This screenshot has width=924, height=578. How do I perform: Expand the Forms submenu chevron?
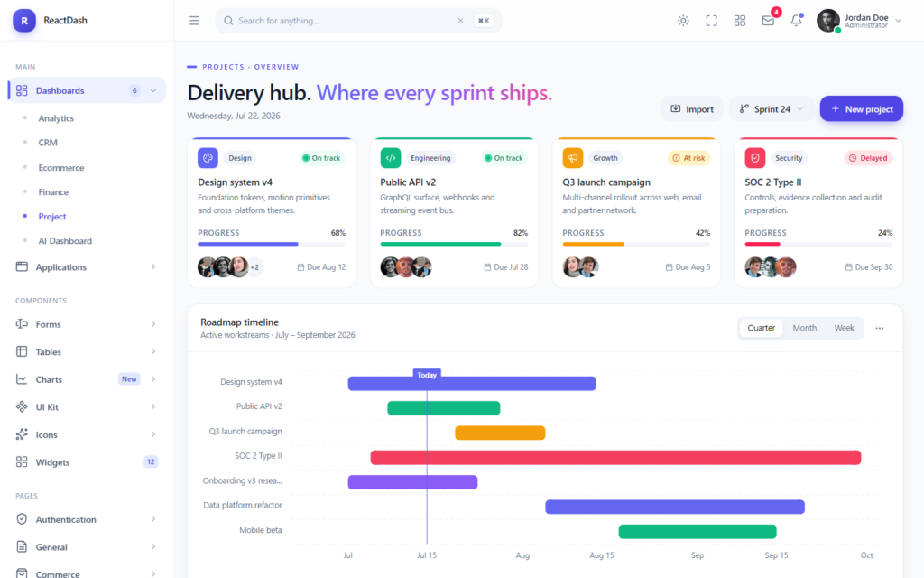click(x=153, y=324)
